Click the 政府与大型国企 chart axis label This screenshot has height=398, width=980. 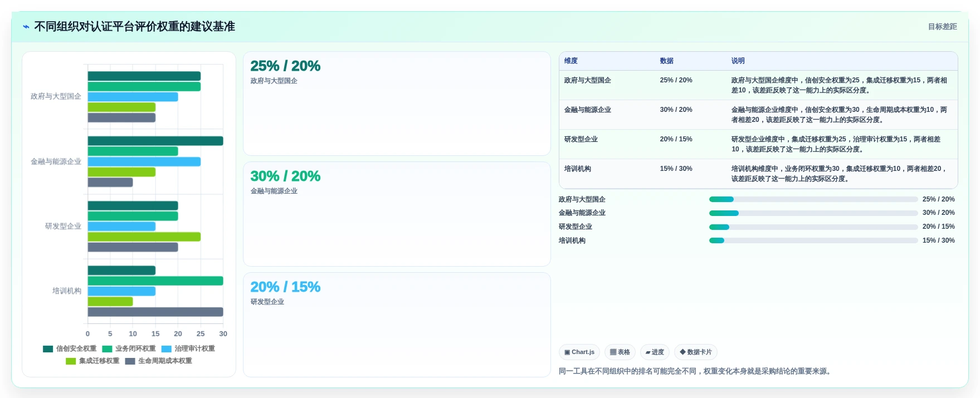[x=56, y=96]
